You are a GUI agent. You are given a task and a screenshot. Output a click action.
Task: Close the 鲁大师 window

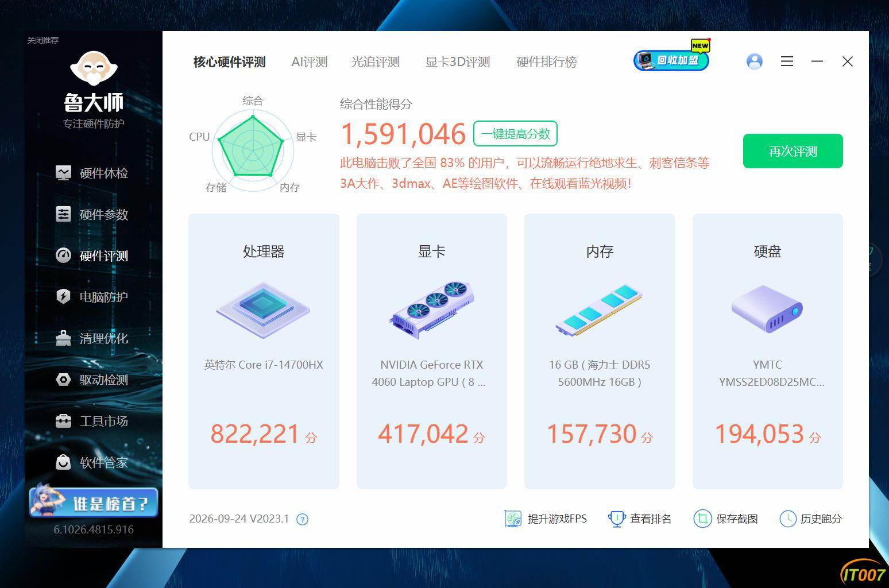tap(848, 61)
